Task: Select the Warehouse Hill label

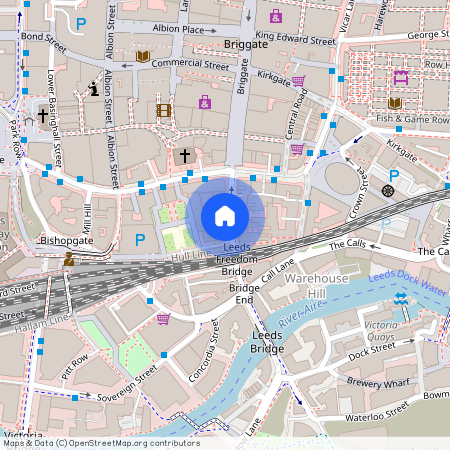Action: tap(316, 286)
